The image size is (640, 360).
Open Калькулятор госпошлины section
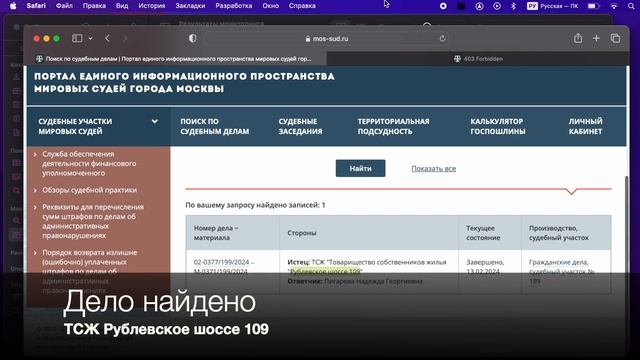pos(498,127)
